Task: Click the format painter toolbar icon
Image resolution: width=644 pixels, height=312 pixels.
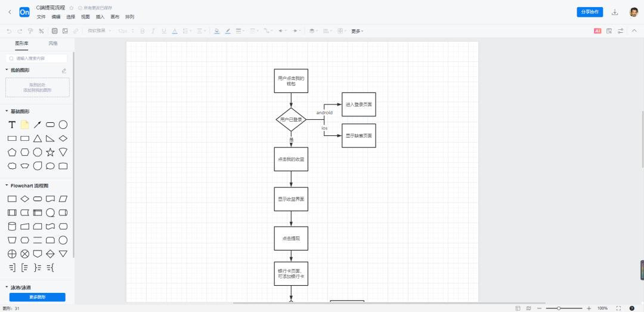Action: (30, 30)
